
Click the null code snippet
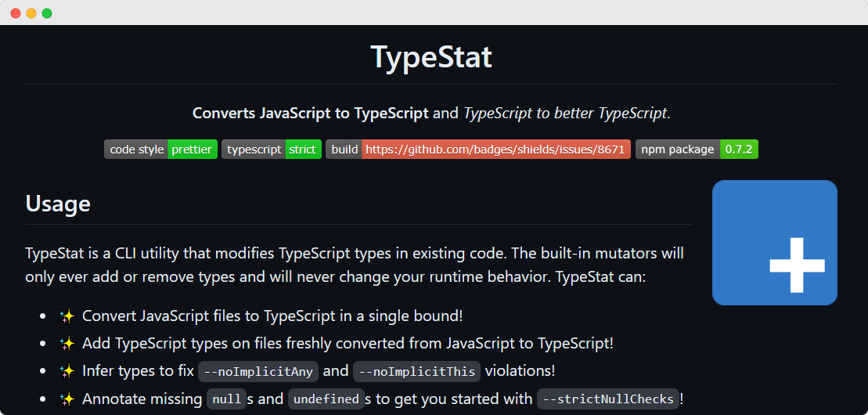tap(226, 399)
